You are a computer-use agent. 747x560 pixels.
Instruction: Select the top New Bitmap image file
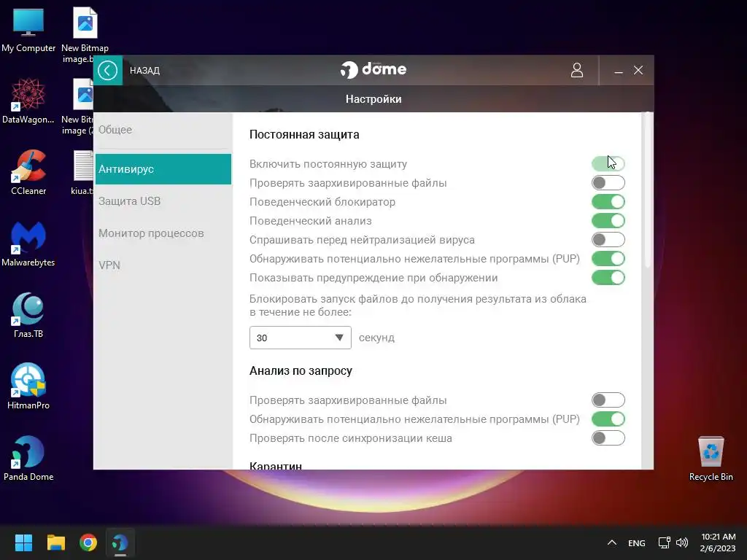85,35
